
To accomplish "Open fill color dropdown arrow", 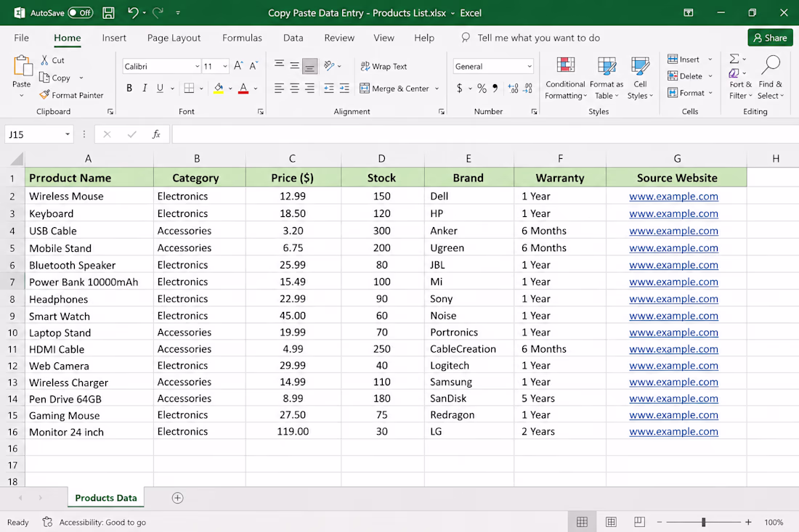I will (230, 89).
